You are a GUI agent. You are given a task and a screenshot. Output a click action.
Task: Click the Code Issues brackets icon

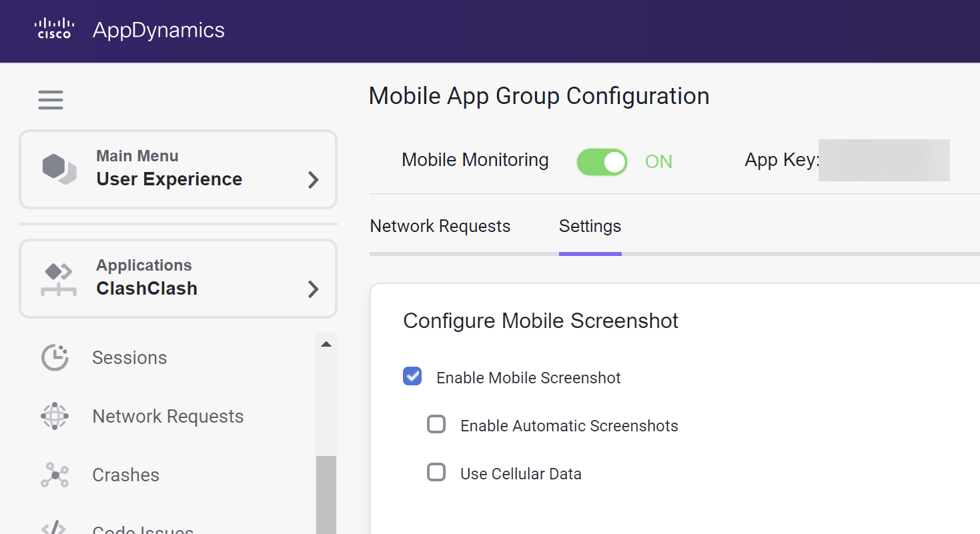point(55,527)
